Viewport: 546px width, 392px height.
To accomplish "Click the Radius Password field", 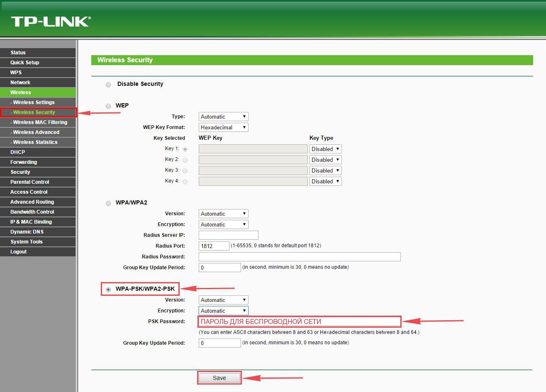I will [300, 257].
